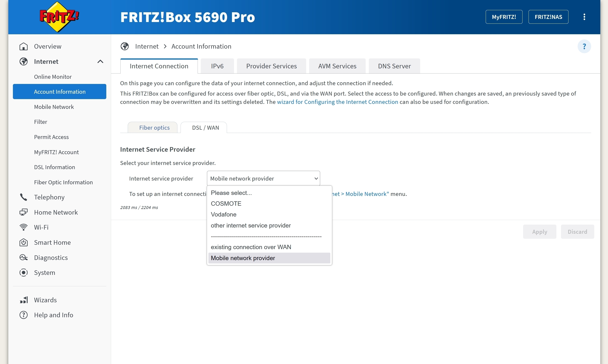Click the Help and Info circle icon
Screen dimensions: 608x364
click(x=24, y=315)
